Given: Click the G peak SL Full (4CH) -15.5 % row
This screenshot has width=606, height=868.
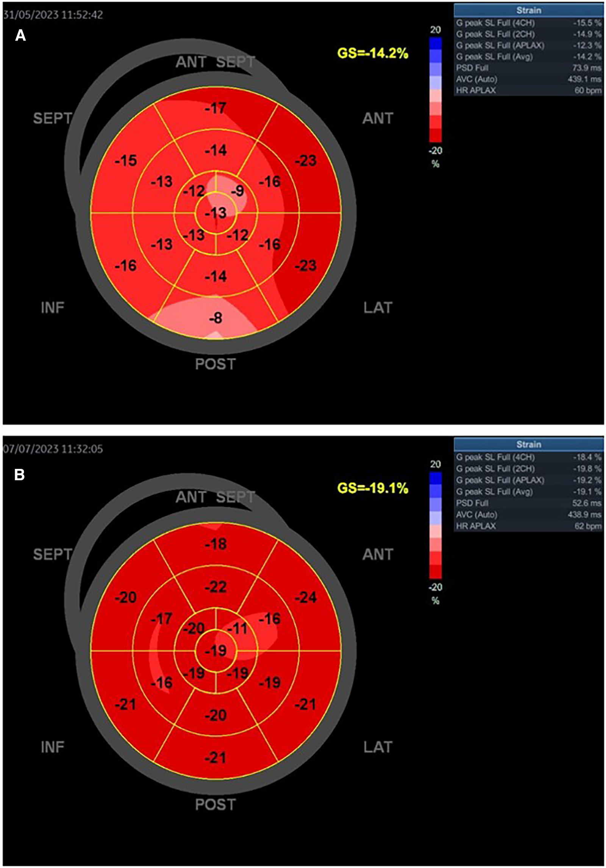Looking at the screenshot, I should click(528, 23).
